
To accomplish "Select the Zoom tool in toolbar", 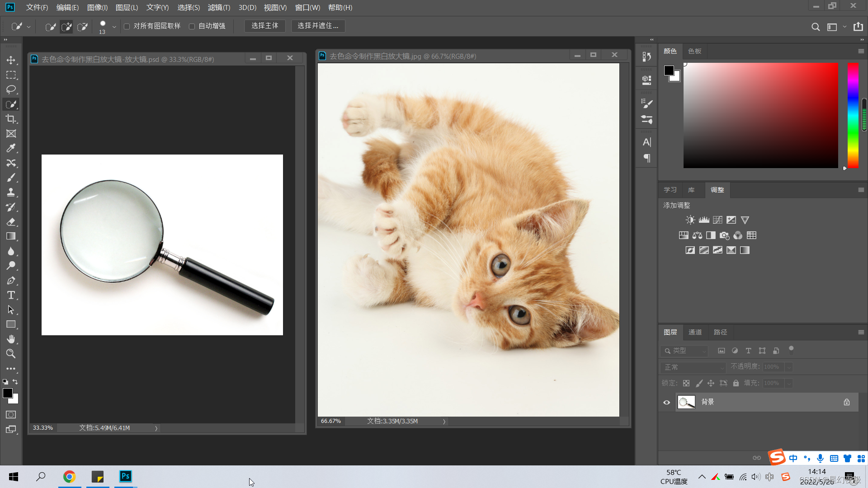I will [x=11, y=354].
